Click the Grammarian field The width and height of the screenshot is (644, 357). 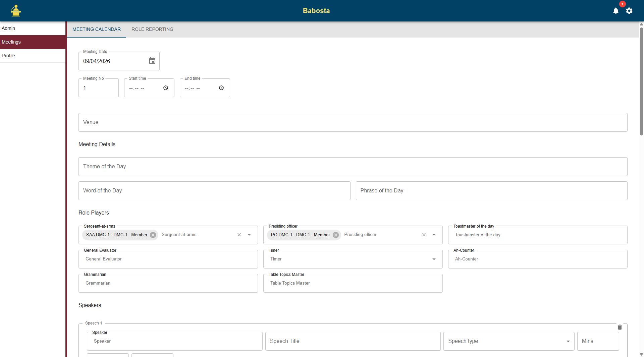(x=168, y=283)
